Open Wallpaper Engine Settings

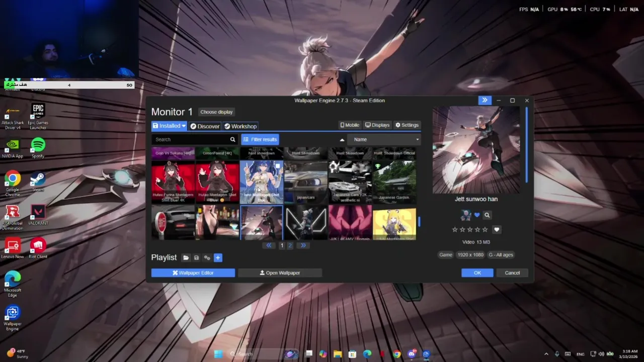pos(407,125)
